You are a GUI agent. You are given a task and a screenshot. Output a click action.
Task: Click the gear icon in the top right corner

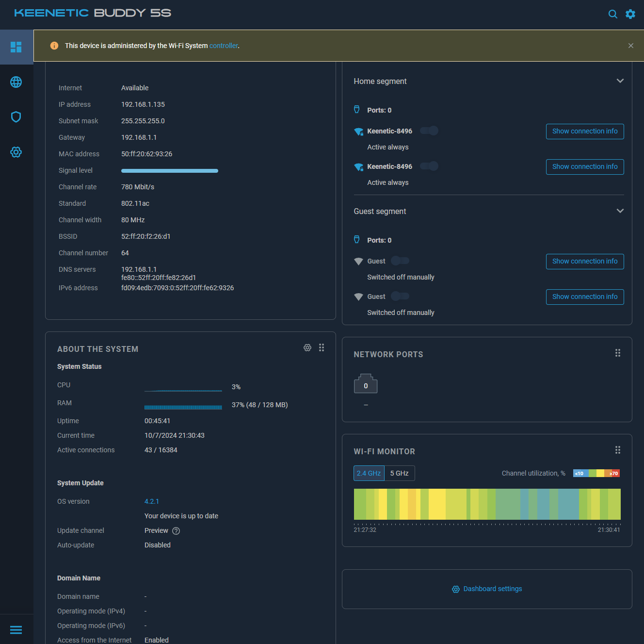coord(630,14)
